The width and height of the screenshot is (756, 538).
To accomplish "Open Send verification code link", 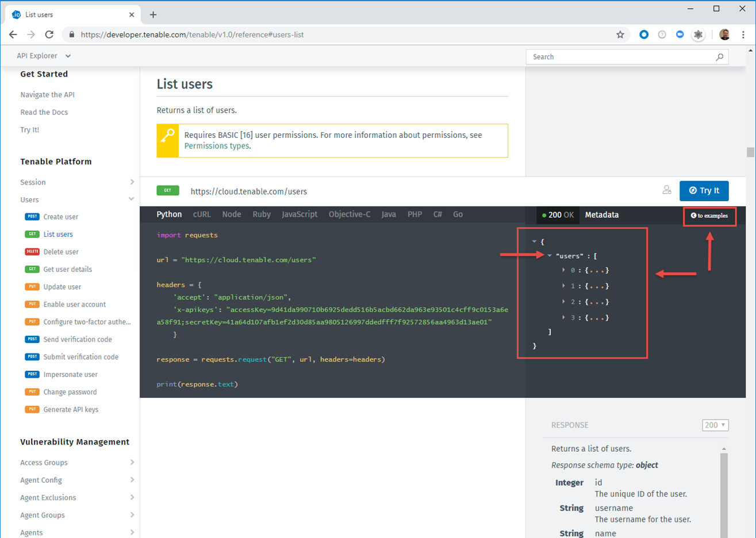I will [x=78, y=339].
